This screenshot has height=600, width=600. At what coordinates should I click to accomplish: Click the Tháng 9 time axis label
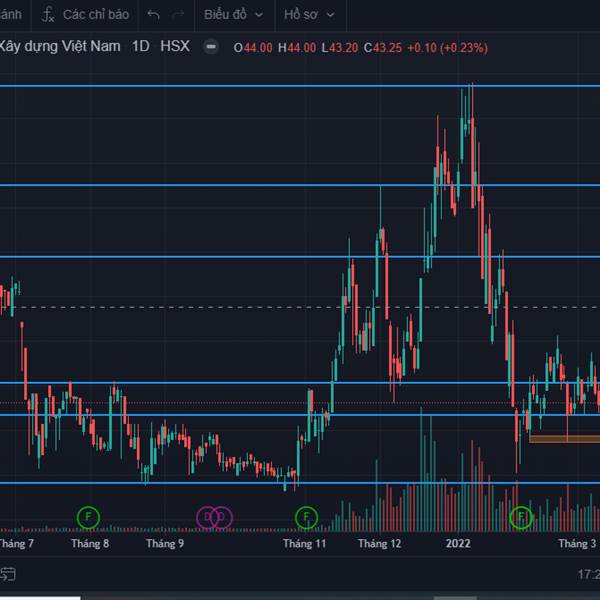pyautogui.click(x=165, y=543)
